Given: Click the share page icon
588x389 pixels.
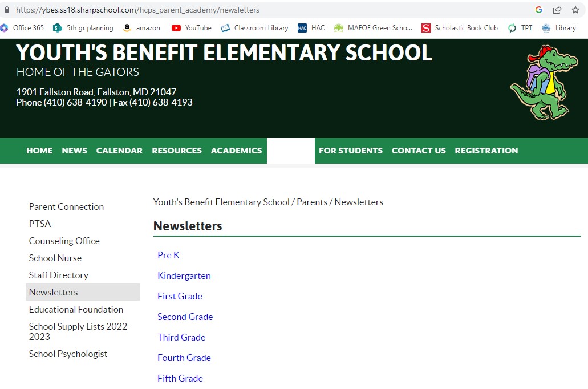Looking at the screenshot, I should pyautogui.click(x=557, y=10).
